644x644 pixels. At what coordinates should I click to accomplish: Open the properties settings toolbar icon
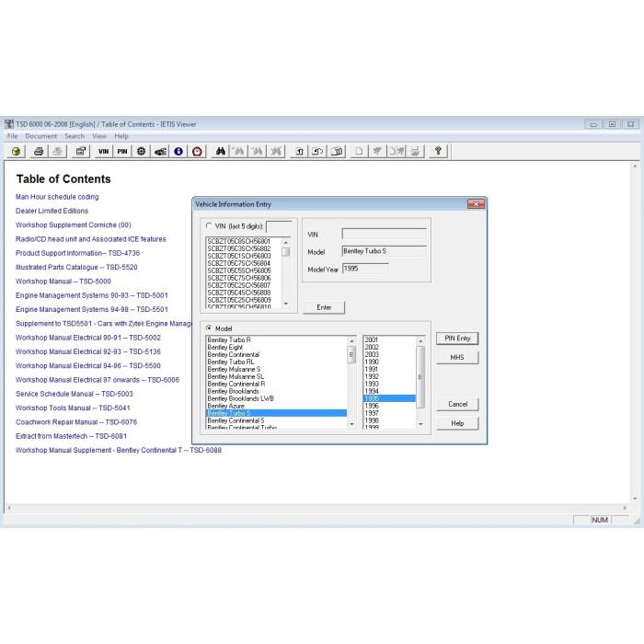coord(81,152)
